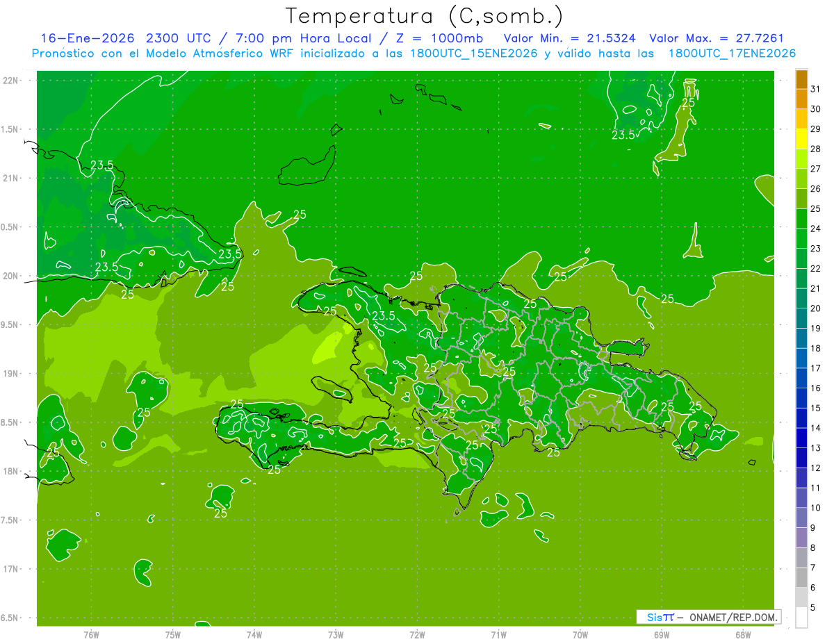Click valid-until time '1800UTC_17ENE2026'

(x=732, y=53)
